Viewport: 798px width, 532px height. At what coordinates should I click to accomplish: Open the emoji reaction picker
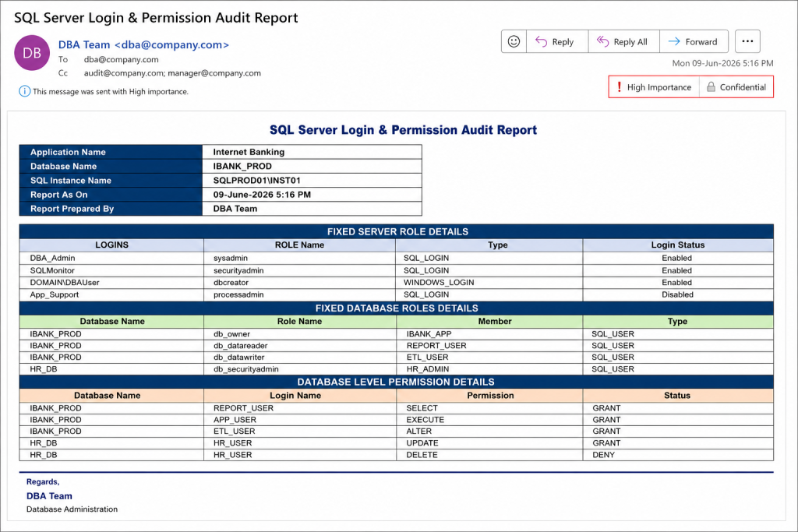pyautogui.click(x=514, y=42)
